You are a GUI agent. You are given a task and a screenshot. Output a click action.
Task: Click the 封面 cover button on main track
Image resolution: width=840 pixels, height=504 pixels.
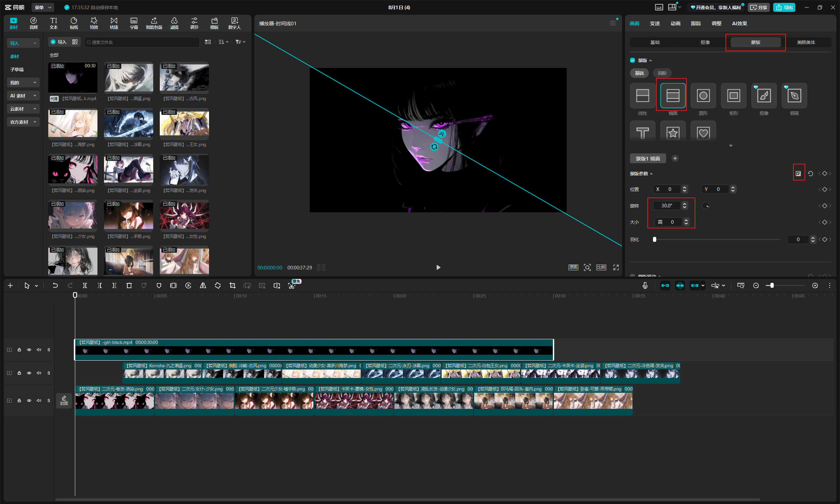click(64, 400)
